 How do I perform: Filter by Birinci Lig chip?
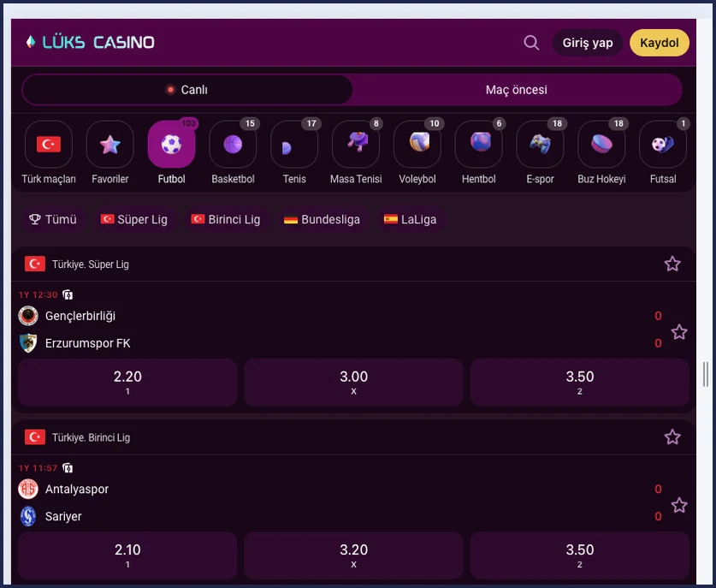click(226, 220)
